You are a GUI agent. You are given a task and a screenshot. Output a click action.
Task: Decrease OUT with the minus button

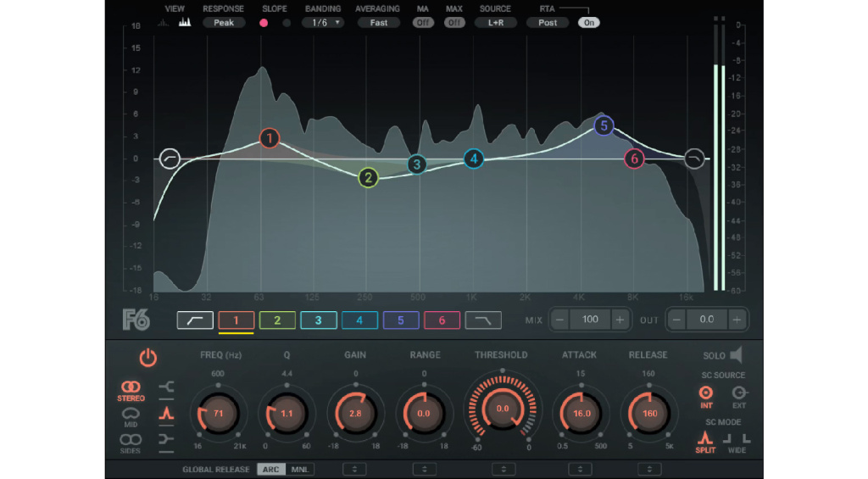(x=676, y=320)
